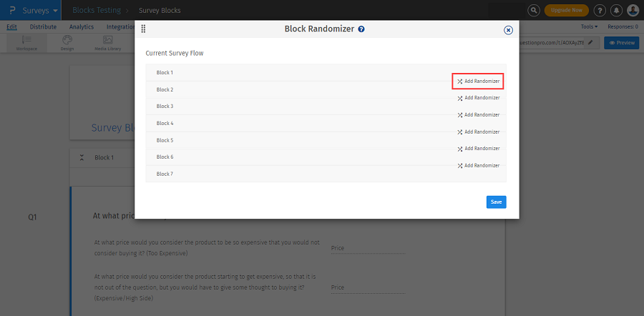The height and width of the screenshot is (316, 644).
Task: Open the user profile avatar
Action: 633,10
